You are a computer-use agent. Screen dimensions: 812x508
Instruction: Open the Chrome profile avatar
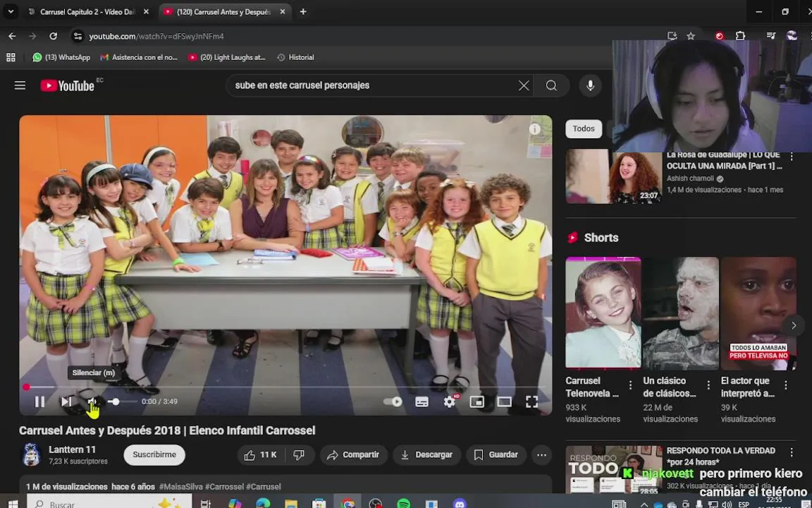[792, 36]
